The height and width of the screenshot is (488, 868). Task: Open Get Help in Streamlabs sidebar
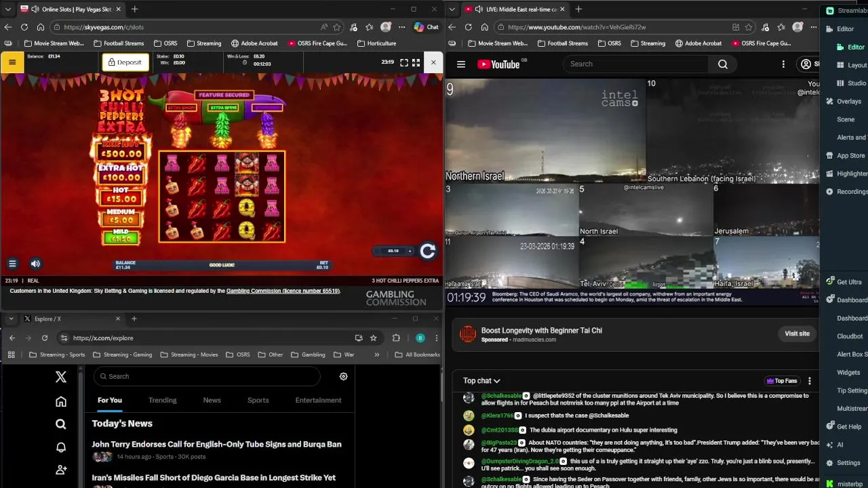[x=844, y=426]
